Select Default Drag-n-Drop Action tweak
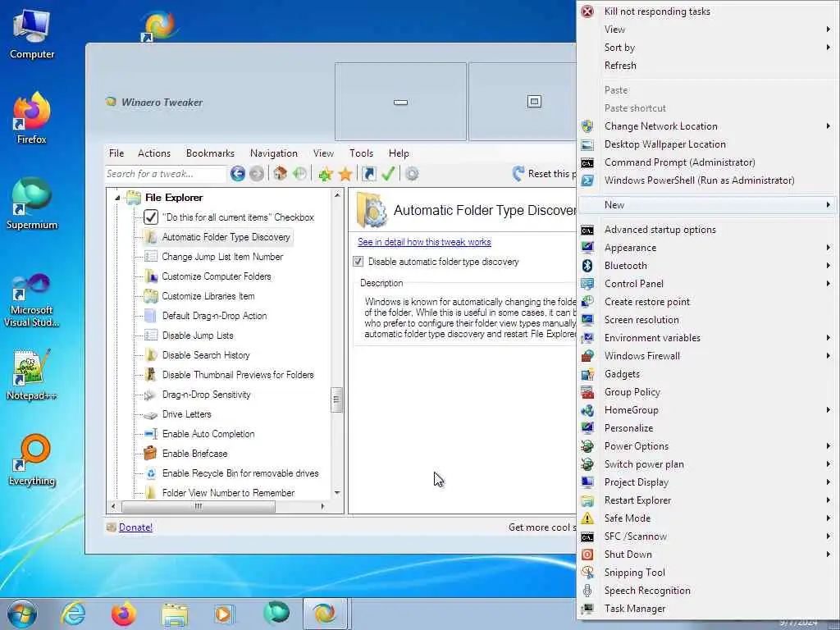This screenshot has height=630, width=840. [214, 316]
